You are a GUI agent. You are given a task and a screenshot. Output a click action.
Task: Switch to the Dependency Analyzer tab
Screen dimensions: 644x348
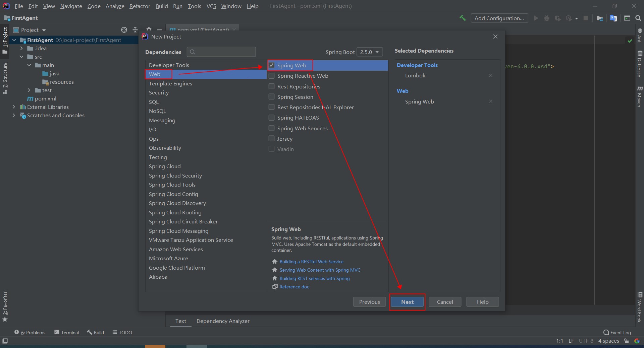[x=223, y=321]
